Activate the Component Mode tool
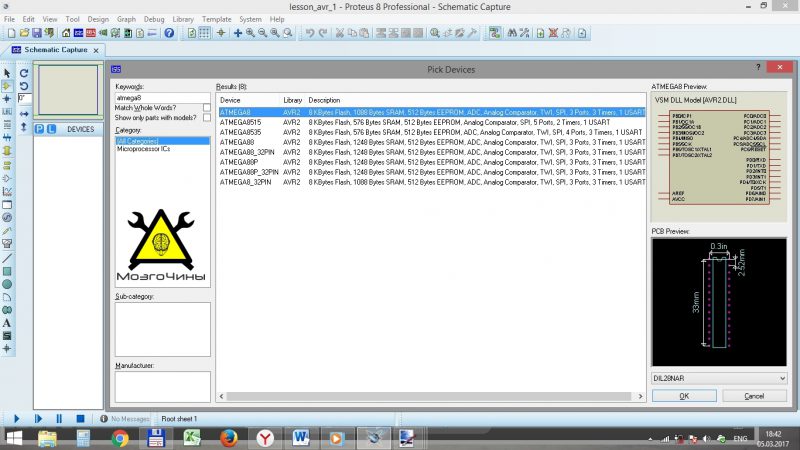The image size is (800, 450). coord(7,86)
